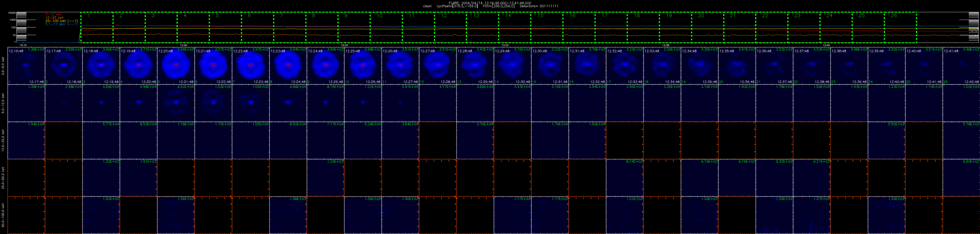Select the 3.0-6.0 keV image starting 12:16:48
Image resolution: width=980 pixels, height=234 pixels.
pos(26,66)
